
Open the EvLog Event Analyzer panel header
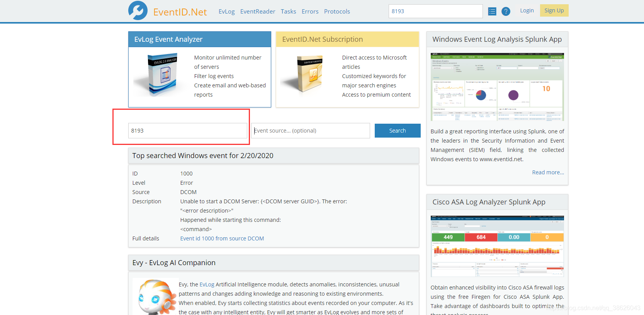pyautogui.click(x=200, y=39)
